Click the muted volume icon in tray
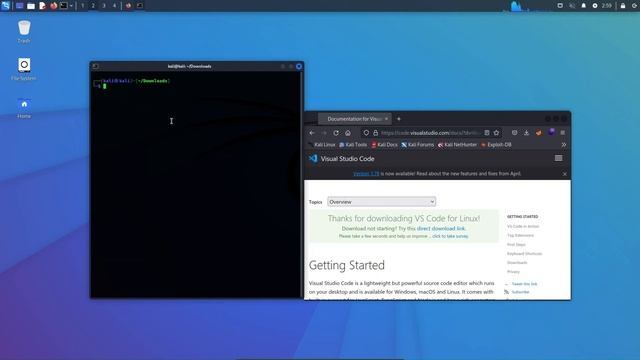This screenshot has width=640, height=360. (572, 6)
